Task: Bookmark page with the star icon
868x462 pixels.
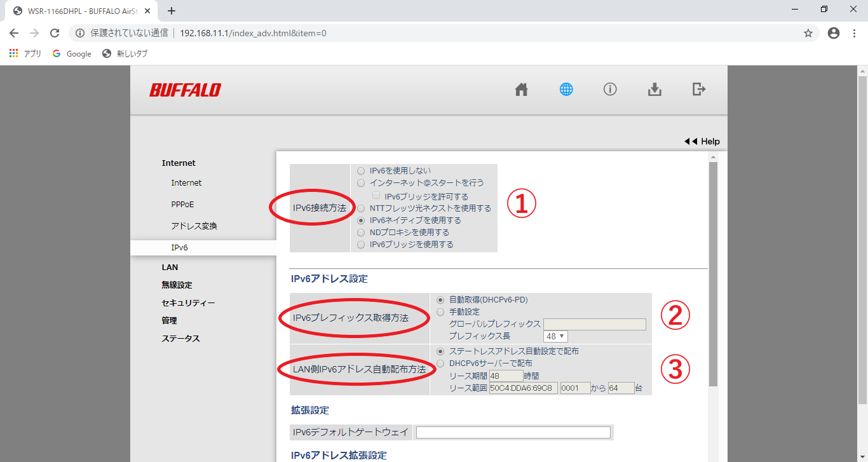Action: tap(808, 33)
